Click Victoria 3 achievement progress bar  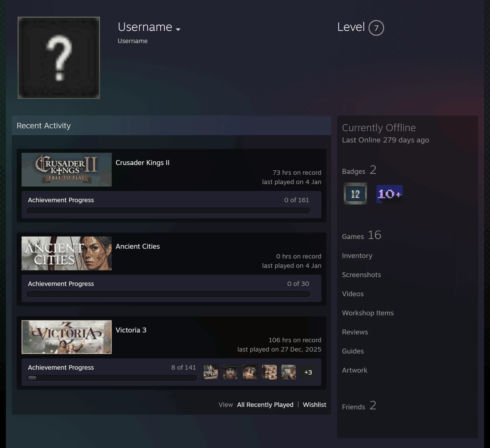click(112, 378)
